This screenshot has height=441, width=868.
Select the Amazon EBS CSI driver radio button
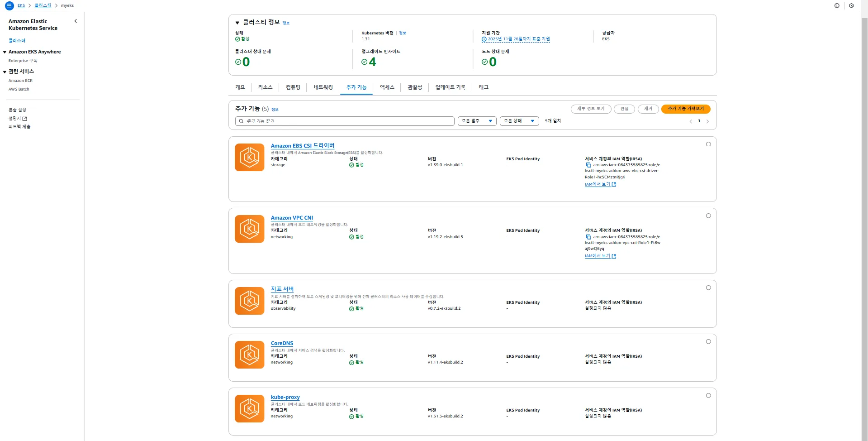[708, 144]
